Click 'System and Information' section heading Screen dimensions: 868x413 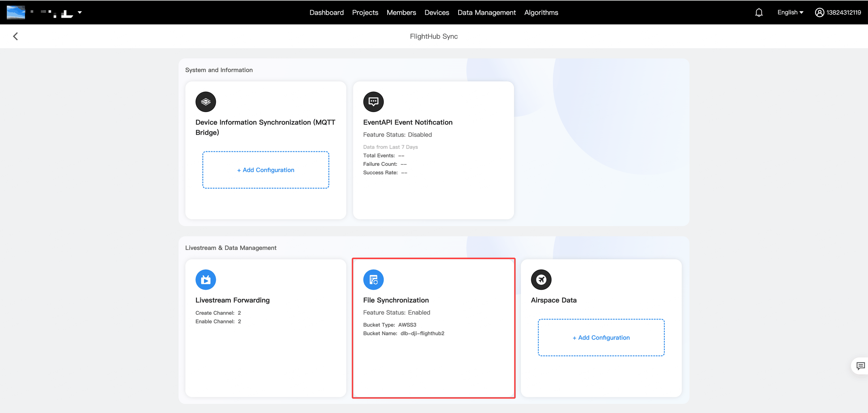point(219,70)
